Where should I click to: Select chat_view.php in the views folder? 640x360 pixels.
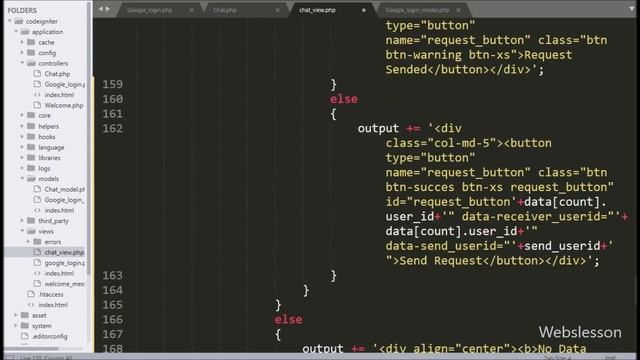coord(64,252)
